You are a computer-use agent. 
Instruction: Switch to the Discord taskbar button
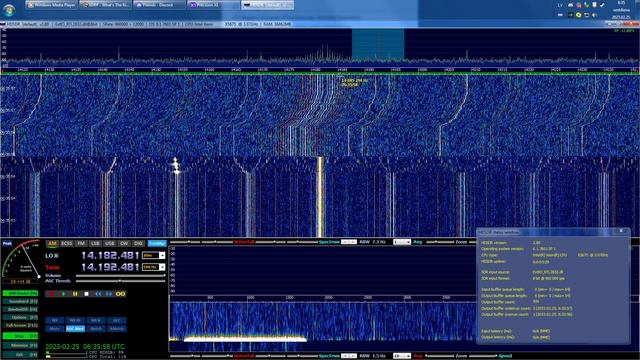click(x=159, y=5)
